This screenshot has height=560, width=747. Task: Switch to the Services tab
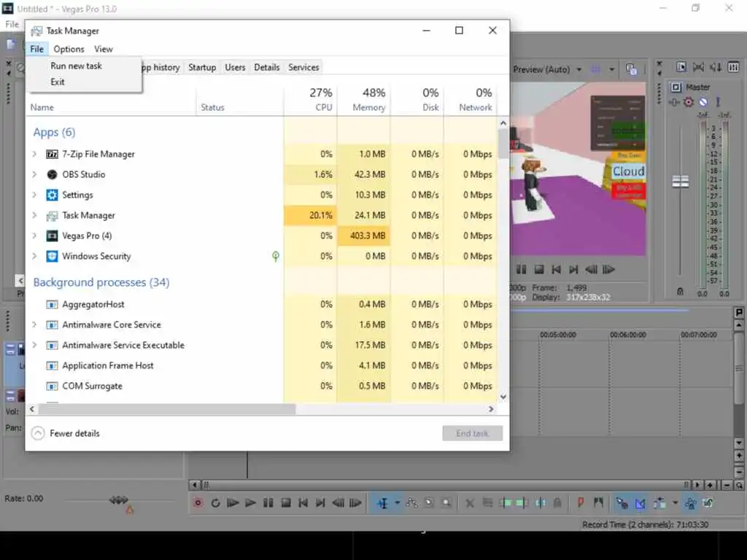coord(303,68)
